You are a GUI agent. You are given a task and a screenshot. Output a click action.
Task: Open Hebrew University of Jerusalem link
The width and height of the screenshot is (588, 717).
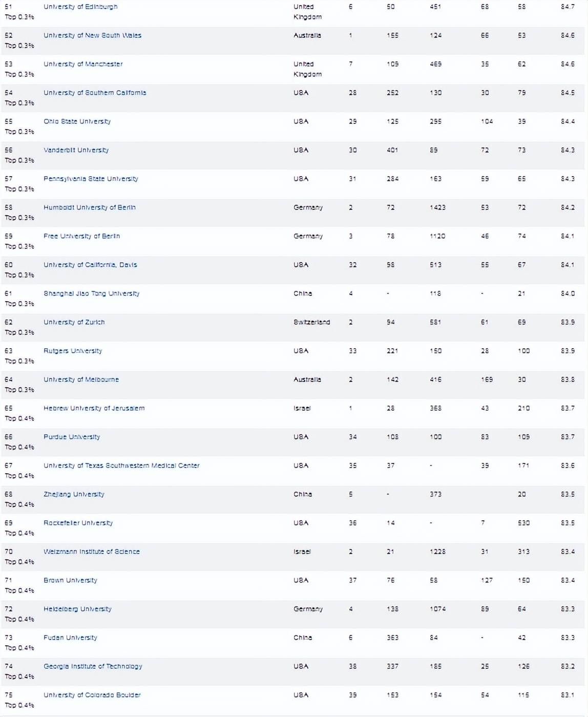(94, 408)
